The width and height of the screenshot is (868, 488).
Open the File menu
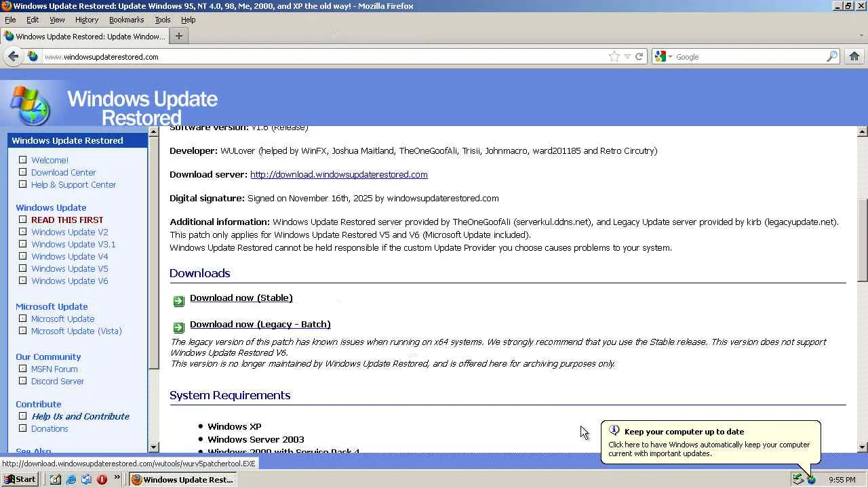10,20
